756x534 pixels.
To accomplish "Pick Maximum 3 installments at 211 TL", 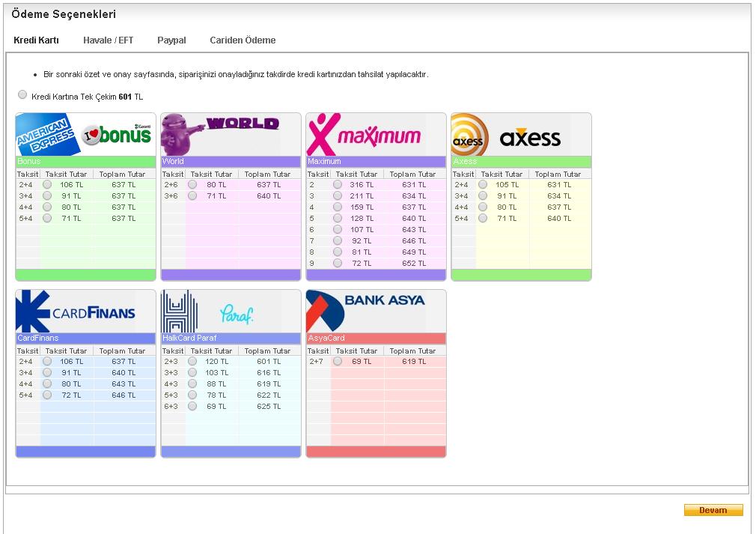I will pos(338,195).
